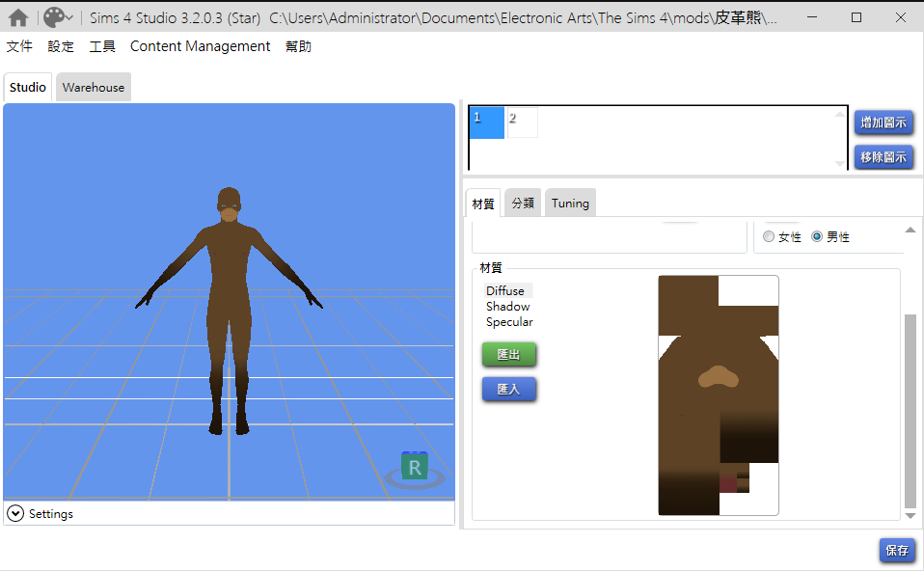Open the 幫助 menu
This screenshot has width=924, height=571.
click(x=298, y=46)
